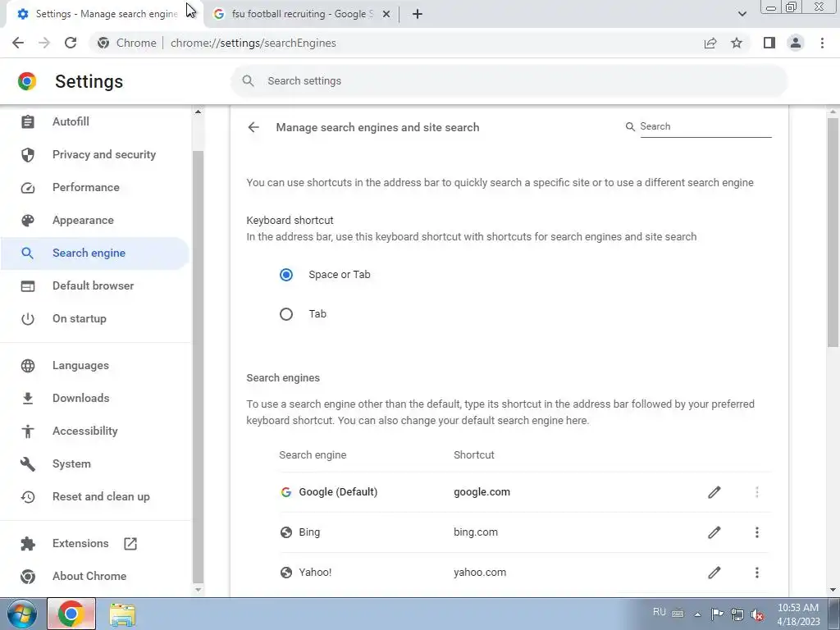This screenshot has width=840, height=630.
Task: Open a new tab with plus button
Action: point(418,14)
